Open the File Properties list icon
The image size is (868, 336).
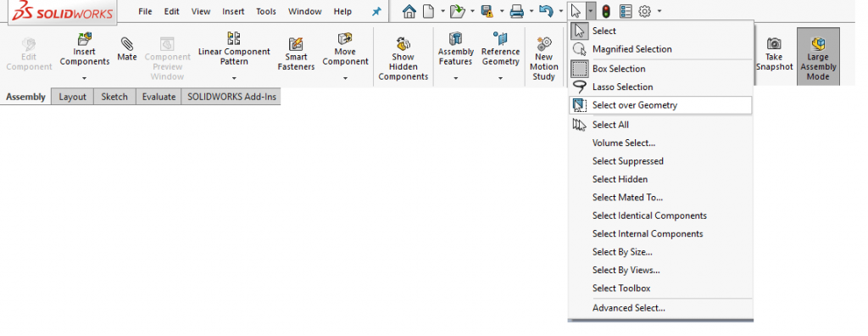pyautogui.click(x=625, y=11)
